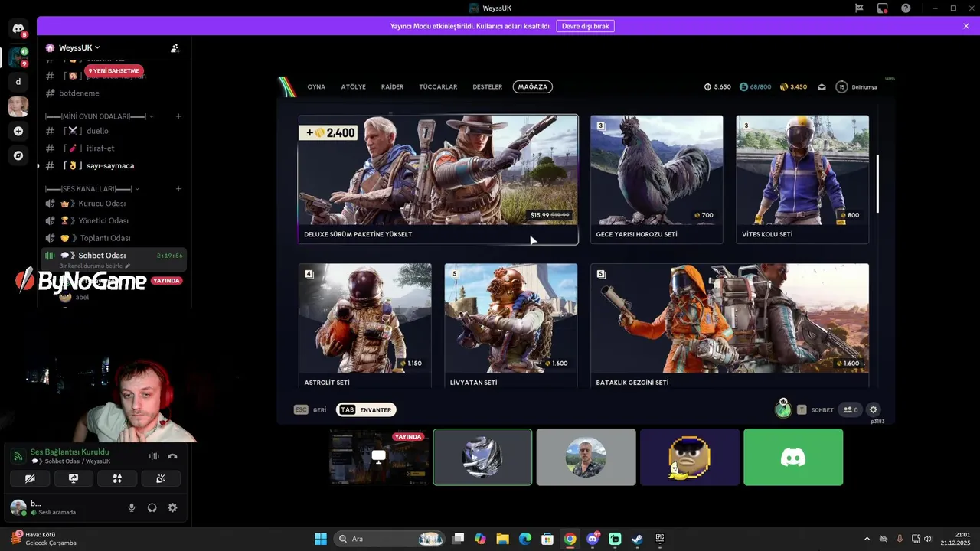Open user settings gear in Discord
The image size is (980, 551).
click(172, 507)
